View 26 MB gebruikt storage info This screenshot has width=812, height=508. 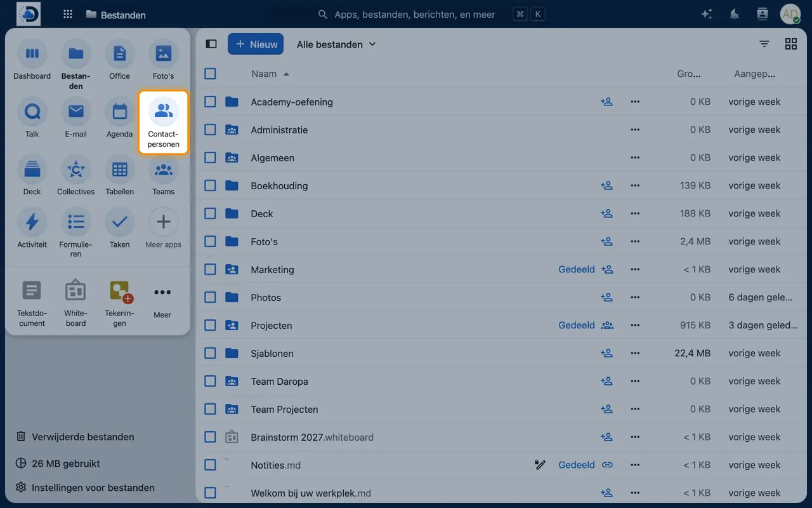click(x=58, y=464)
